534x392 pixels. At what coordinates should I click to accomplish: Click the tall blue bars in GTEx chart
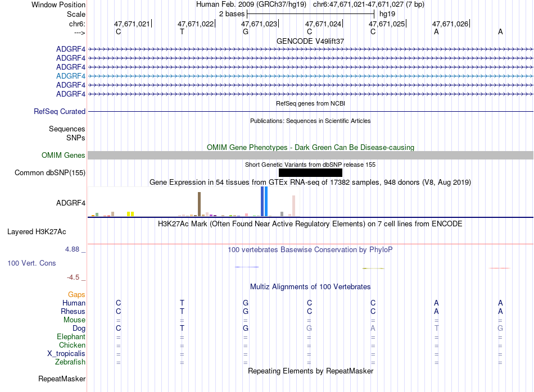(264, 202)
